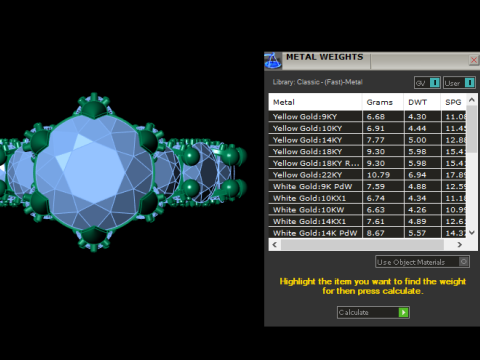Select the Yellow Gold:18KY R... row
This screenshot has height=360, width=480.
point(367,163)
